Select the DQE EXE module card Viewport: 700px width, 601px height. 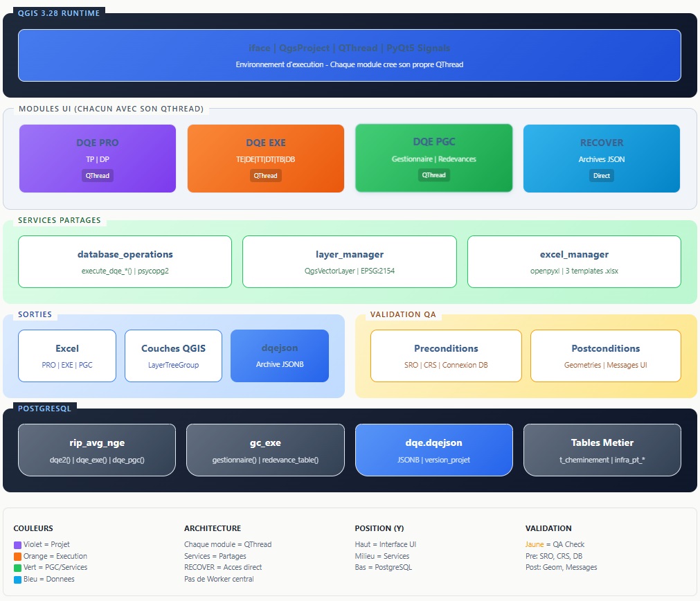pos(265,158)
